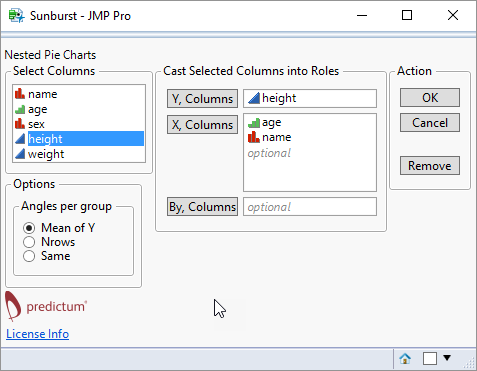Screen dimensions: 477x371
Task: Assign selection with Y, Columns button
Action: (202, 98)
